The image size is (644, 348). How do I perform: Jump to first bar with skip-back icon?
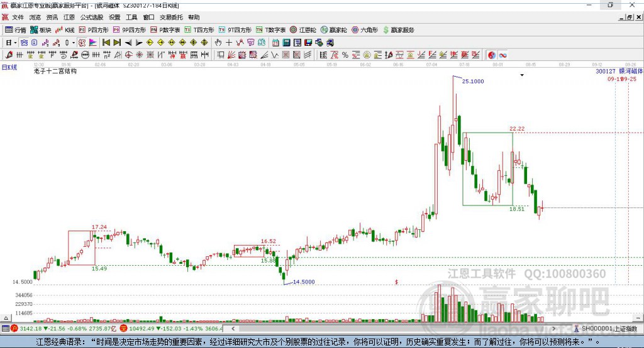106,43
